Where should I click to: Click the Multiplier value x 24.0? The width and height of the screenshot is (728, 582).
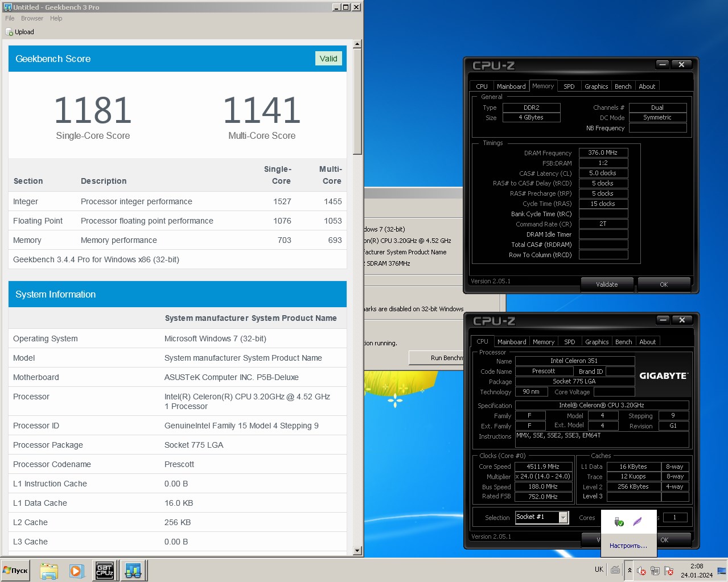pos(544,476)
